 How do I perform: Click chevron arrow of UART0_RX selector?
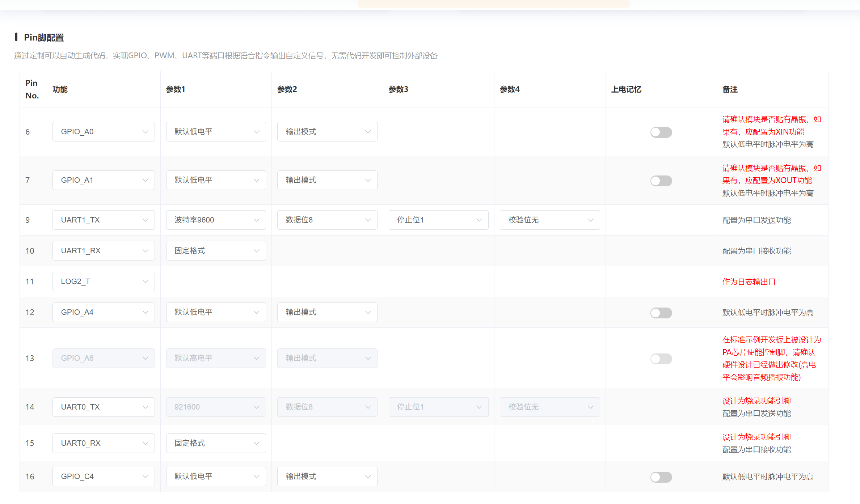[x=145, y=443]
